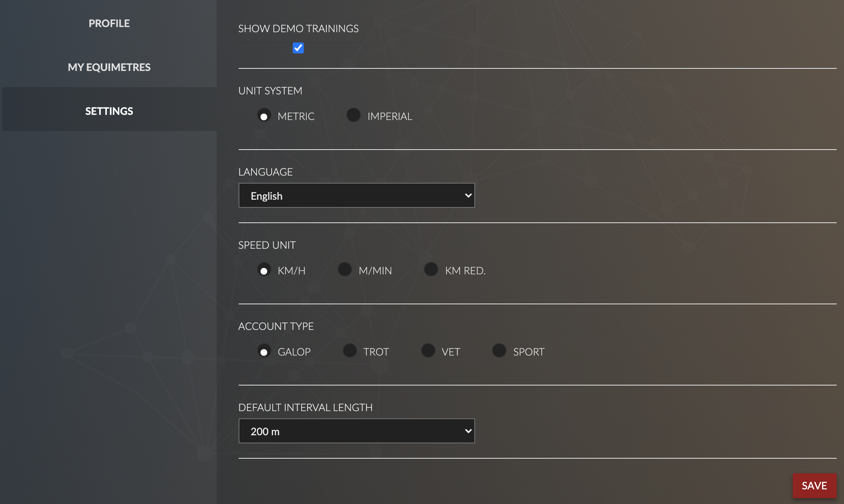844x504 pixels.
Task: Switch unit system to Imperial
Action: click(x=354, y=115)
